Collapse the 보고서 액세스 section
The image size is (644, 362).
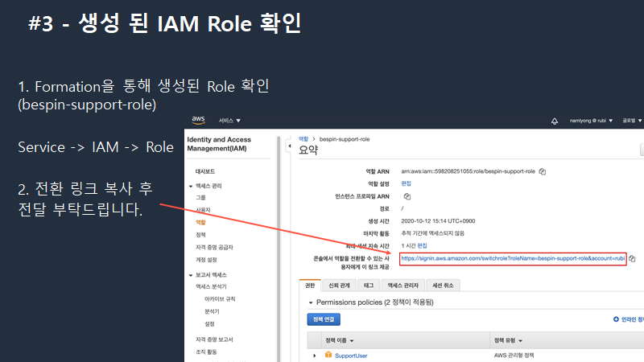tap(191, 275)
